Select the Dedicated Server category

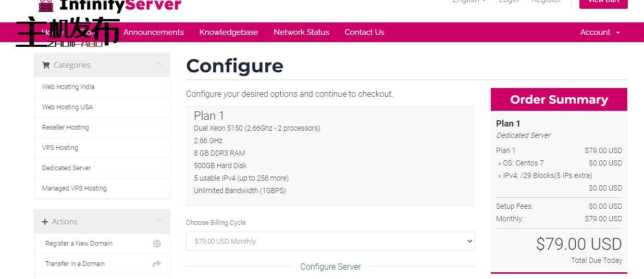point(67,168)
